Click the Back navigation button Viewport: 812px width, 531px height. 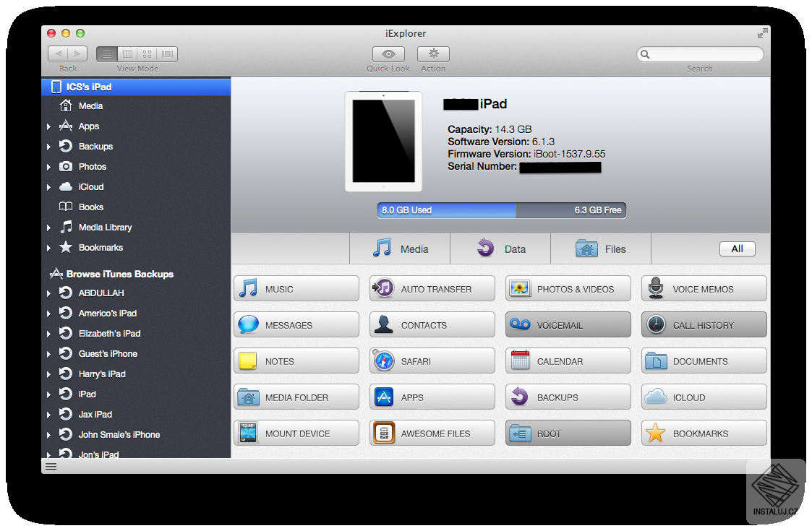coord(59,53)
